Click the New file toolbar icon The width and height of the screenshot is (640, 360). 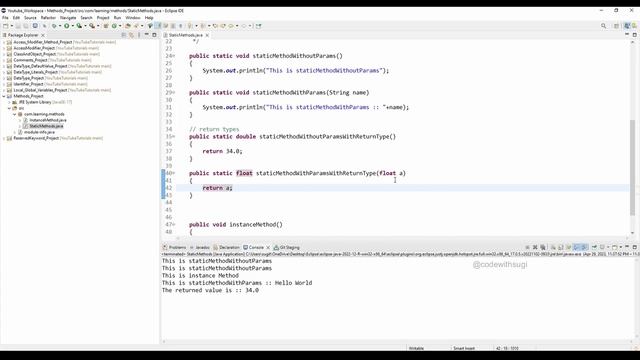pyautogui.click(x=5, y=26)
